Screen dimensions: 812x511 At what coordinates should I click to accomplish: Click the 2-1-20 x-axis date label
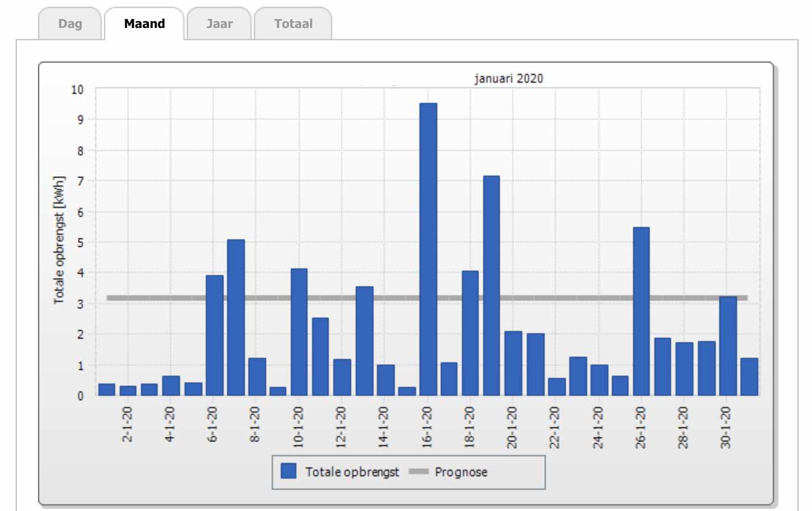click(x=128, y=424)
